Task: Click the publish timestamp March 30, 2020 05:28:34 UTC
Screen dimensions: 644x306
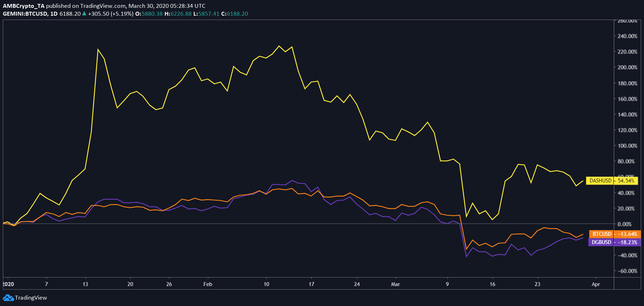Action: pyautogui.click(x=167, y=6)
